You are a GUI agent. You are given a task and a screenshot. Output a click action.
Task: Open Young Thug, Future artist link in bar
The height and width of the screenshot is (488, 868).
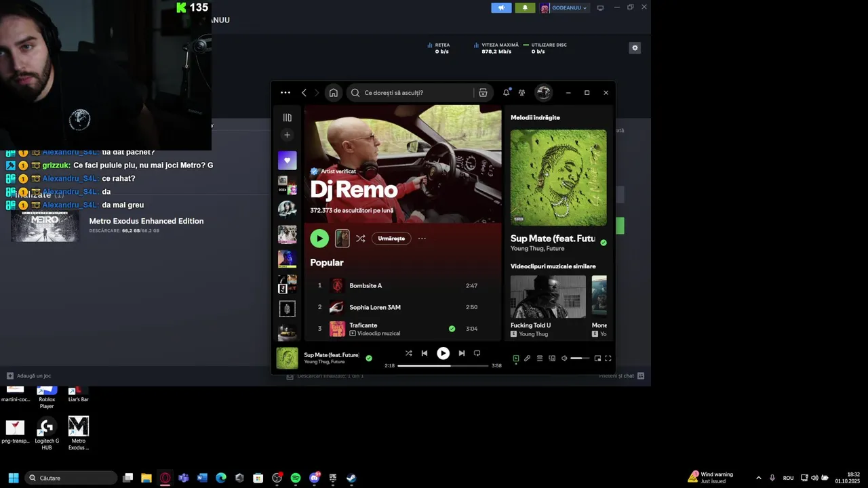[x=324, y=362]
